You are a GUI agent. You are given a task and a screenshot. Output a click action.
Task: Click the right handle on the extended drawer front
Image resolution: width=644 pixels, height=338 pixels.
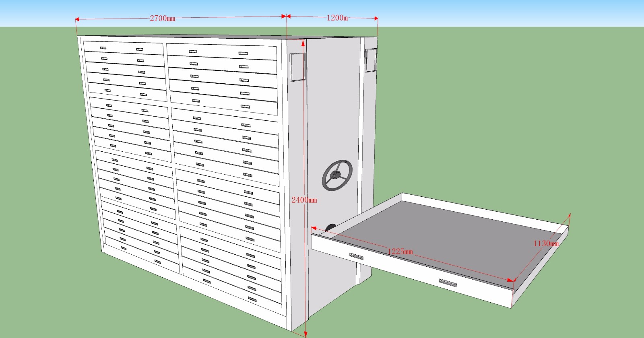click(x=448, y=283)
